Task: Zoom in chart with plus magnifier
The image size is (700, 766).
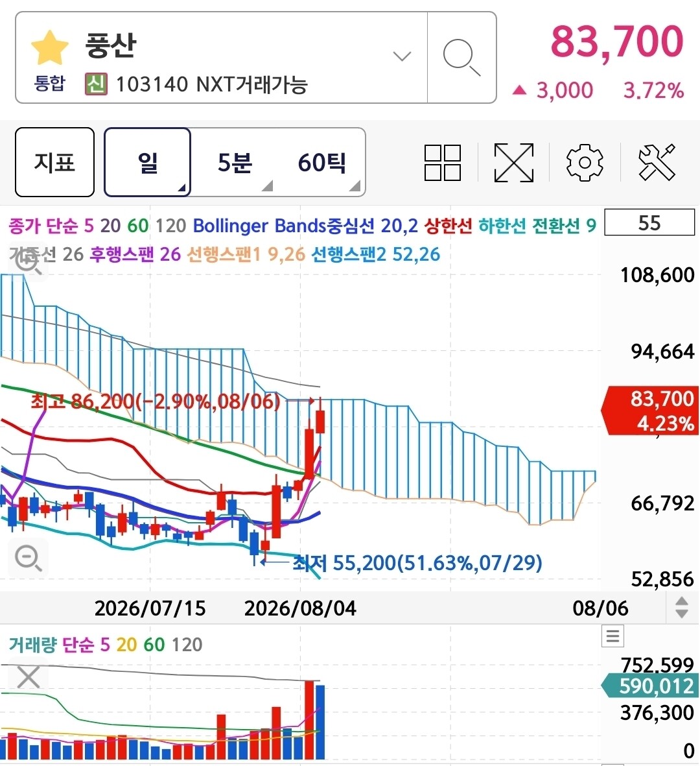Action: [28, 261]
